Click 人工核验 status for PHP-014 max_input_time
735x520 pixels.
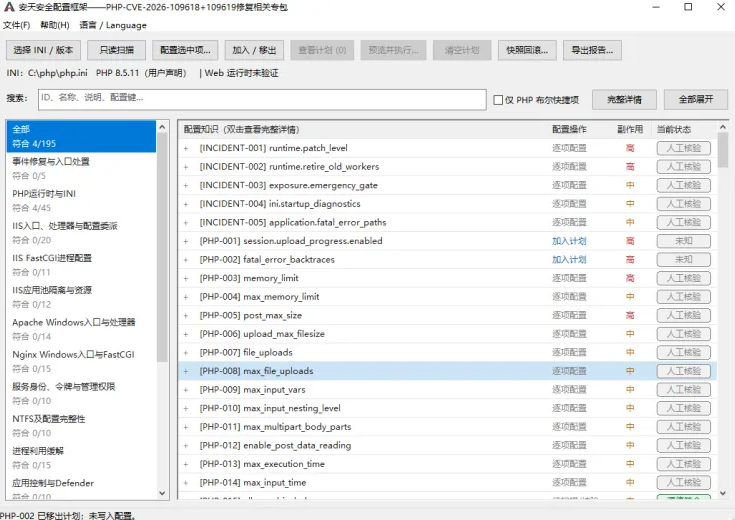click(683, 482)
